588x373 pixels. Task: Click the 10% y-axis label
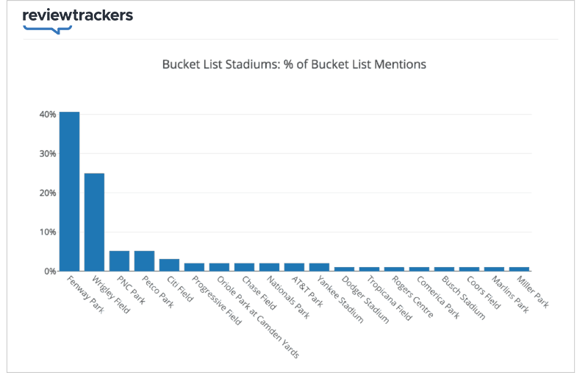point(48,232)
